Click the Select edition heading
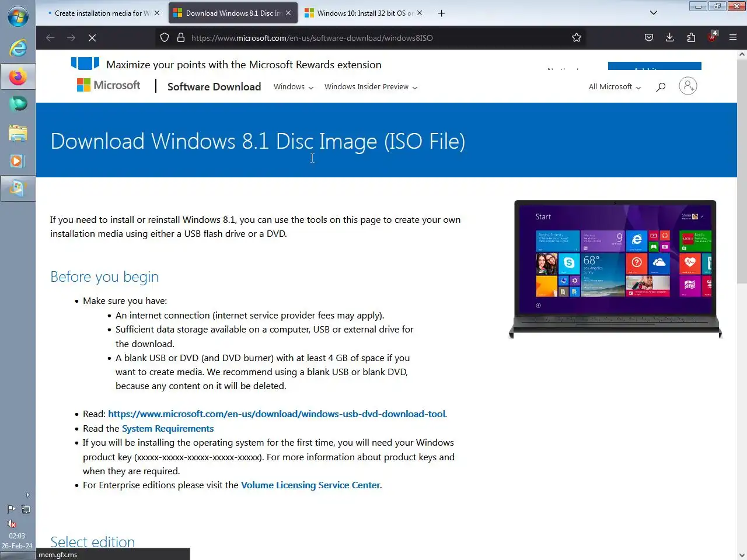The width and height of the screenshot is (747, 560). pos(93,541)
